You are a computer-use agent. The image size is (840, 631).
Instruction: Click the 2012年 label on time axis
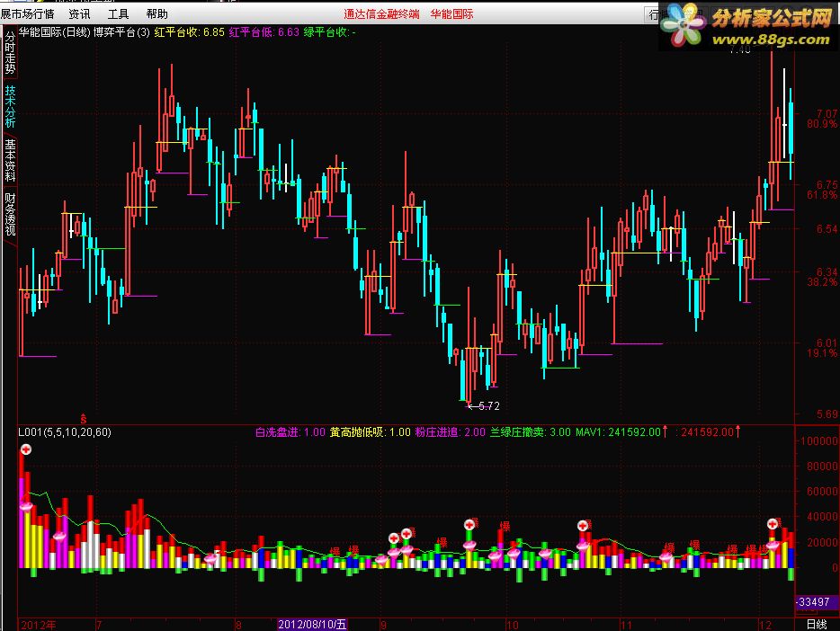[x=39, y=625]
